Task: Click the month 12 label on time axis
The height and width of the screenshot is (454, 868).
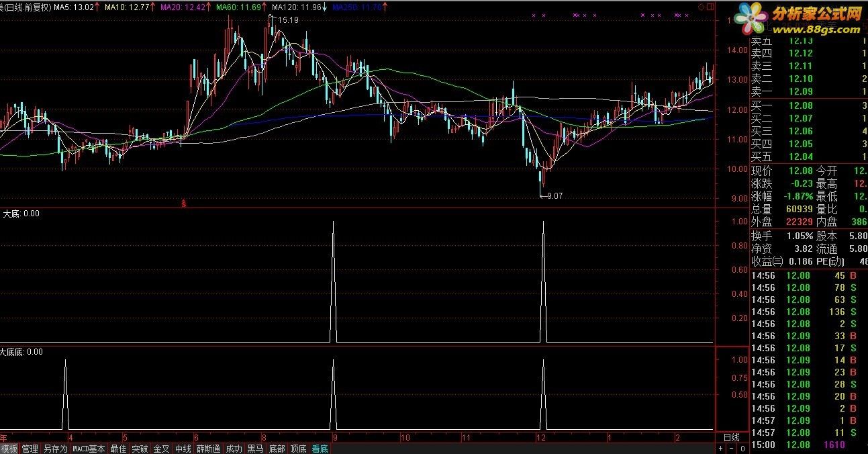Action: coord(541,437)
